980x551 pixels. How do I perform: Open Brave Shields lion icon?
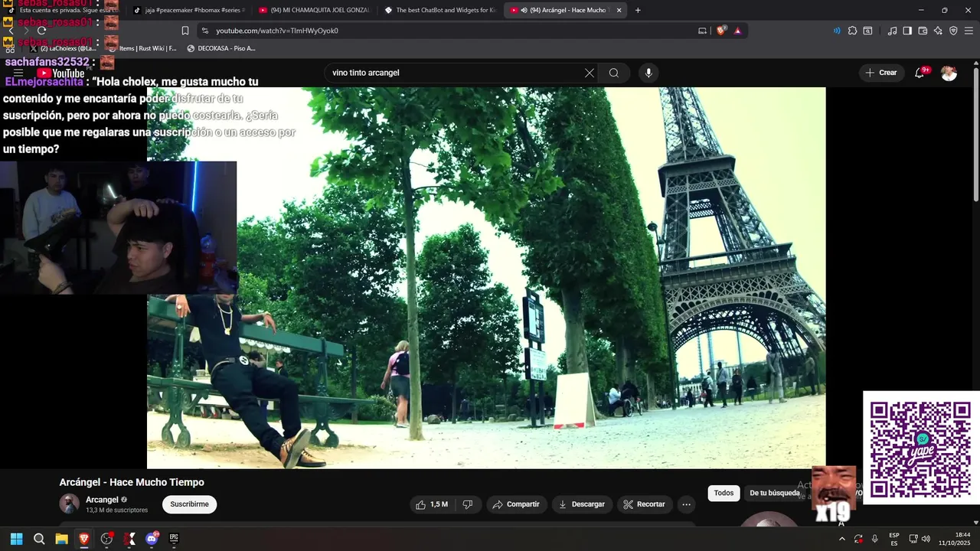click(721, 31)
